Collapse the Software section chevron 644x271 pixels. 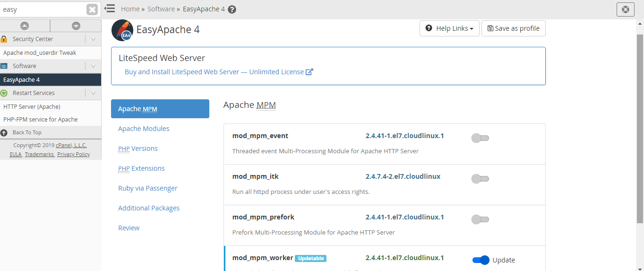pos(93,66)
